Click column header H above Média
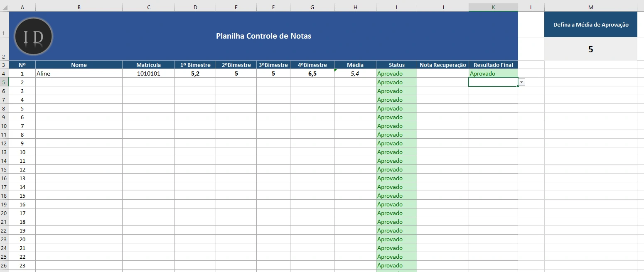 coord(355,7)
